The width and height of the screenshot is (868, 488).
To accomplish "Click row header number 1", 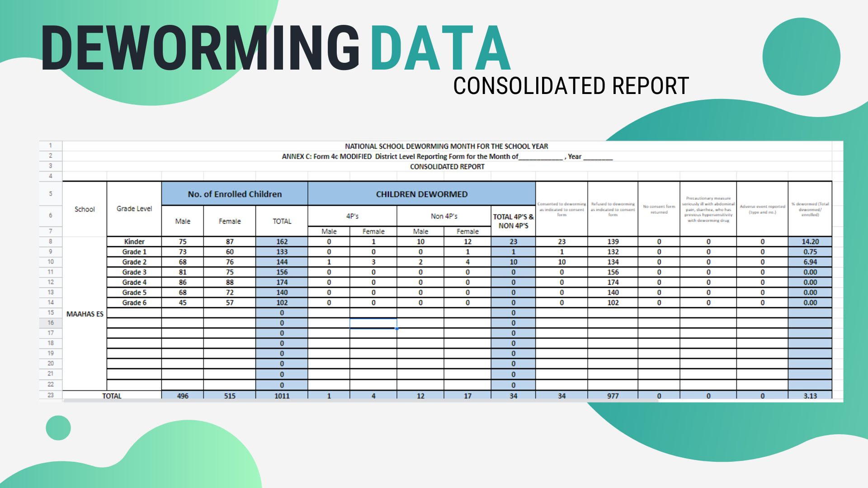I will tap(51, 145).
